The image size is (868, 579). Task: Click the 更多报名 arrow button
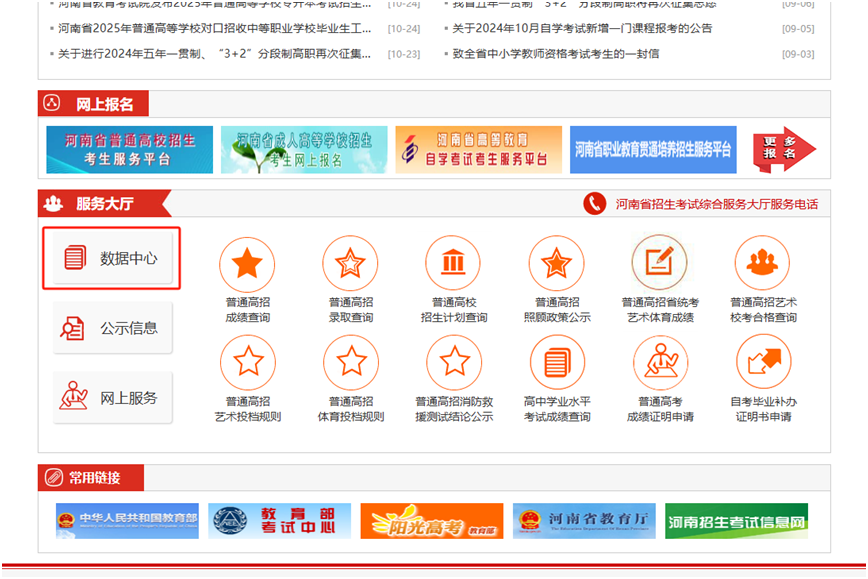[x=784, y=149]
